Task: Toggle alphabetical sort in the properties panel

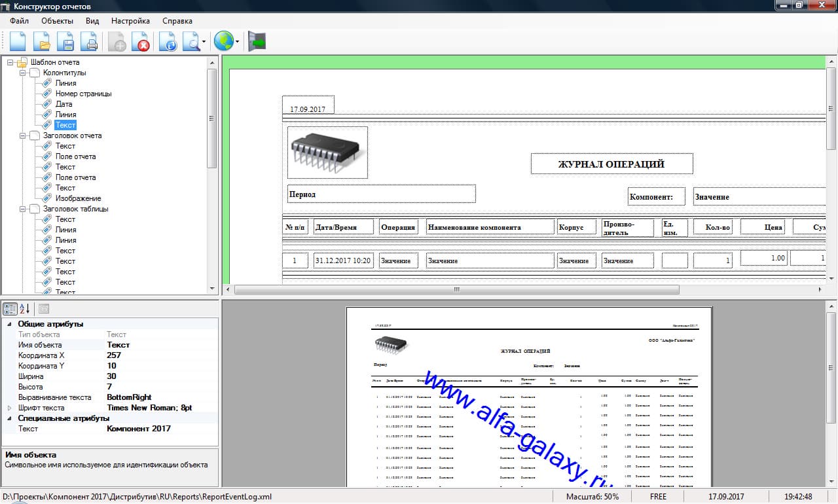Action: (24, 309)
